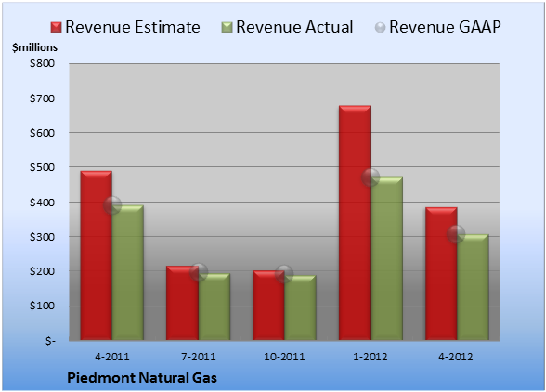Viewport: 546px width, 392px height.
Task: Click the 'Piedmont Natural Gas' chart title
Action: (142, 378)
